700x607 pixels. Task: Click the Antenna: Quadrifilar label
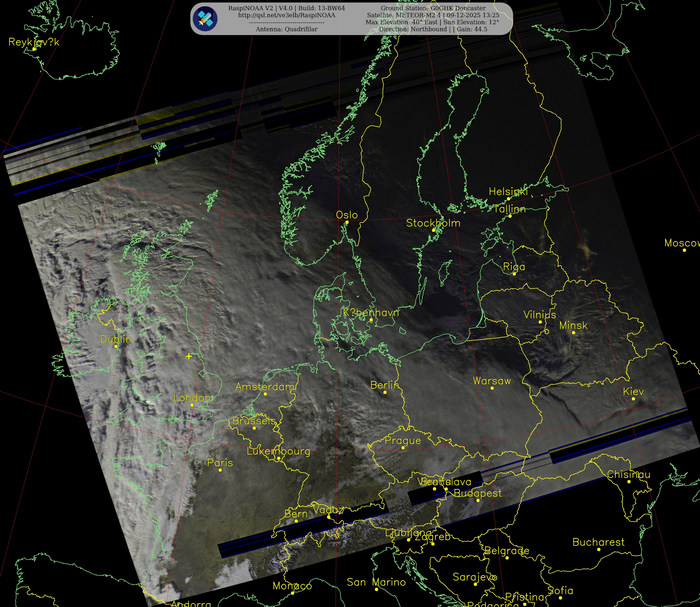coord(287,29)
